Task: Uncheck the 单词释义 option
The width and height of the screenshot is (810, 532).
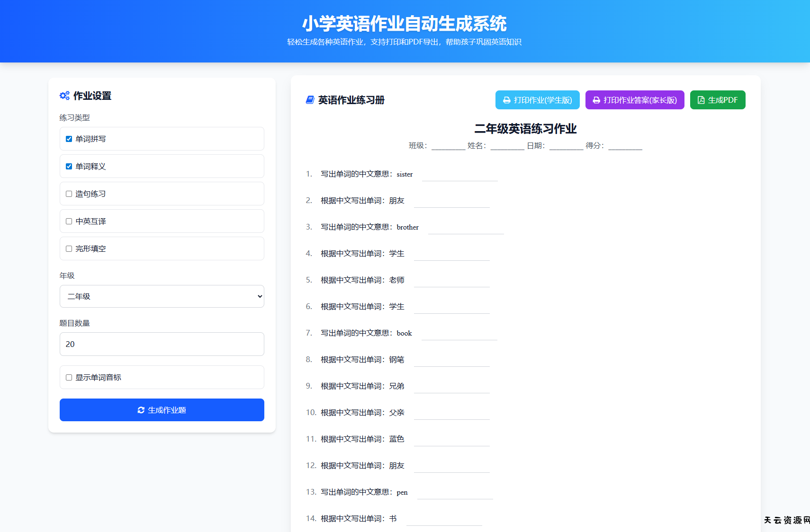Action: point(68,166)
